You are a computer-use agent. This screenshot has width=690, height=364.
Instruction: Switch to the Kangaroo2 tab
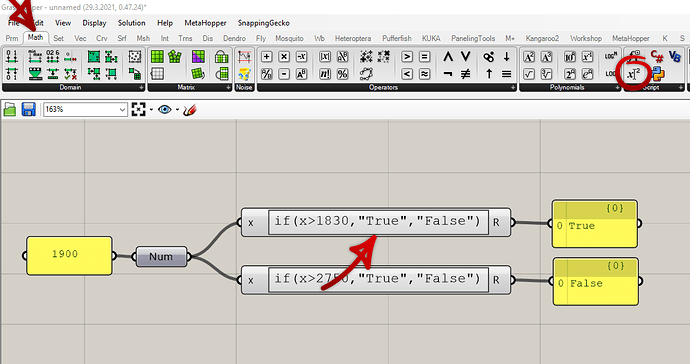[542, 38]
